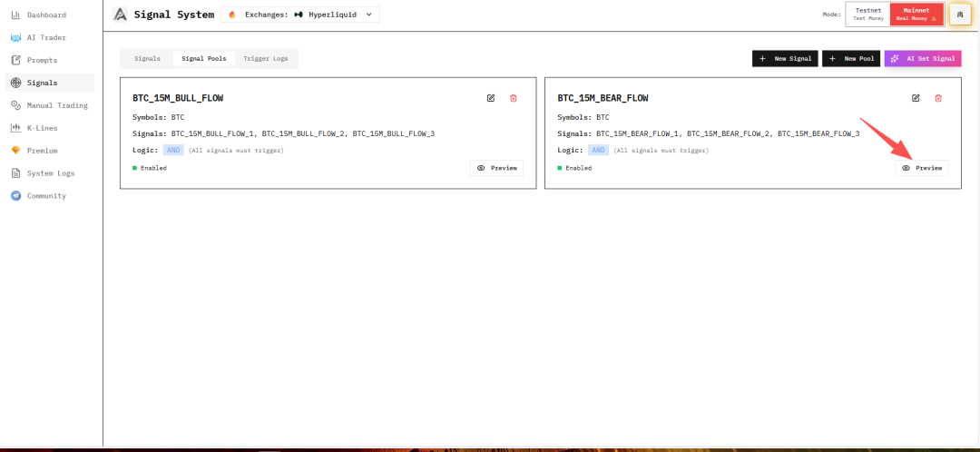This screenshot has height=452, width=980.
Task: Select the Signal Pools tab
Action: click(204, 58)
